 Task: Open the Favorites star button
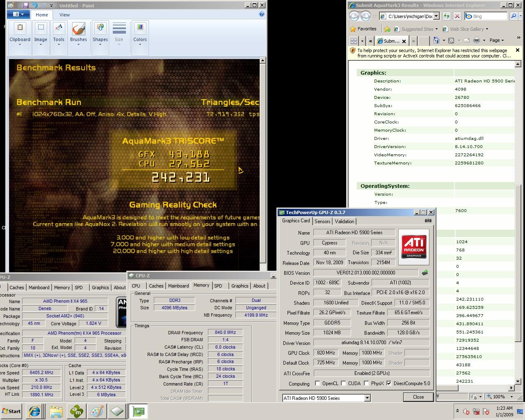(363, 29)
